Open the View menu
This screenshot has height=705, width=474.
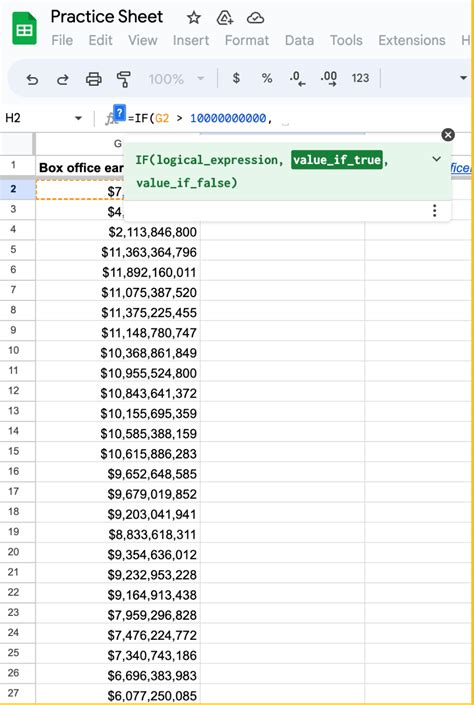[x=143, y=40]
